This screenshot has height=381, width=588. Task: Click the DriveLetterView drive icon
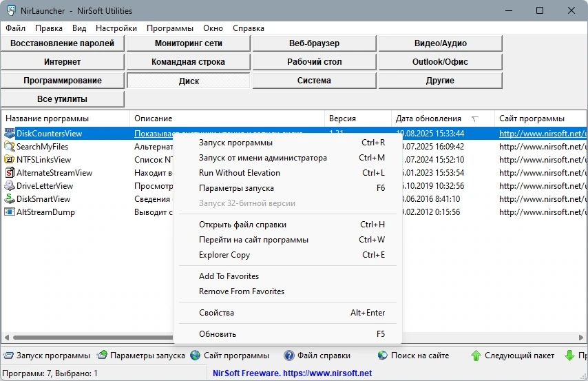click(x=10, y=186)
